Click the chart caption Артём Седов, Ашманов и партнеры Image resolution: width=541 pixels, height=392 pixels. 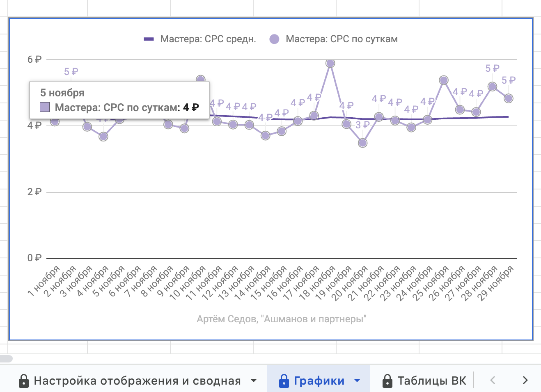coord(282,319)
